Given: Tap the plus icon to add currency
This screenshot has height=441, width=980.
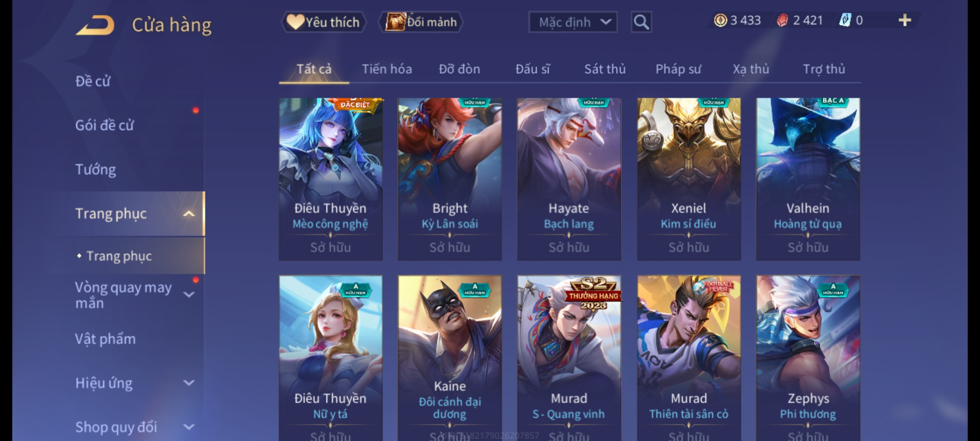Looking at the screenshot, I should [x=905, y=20].
